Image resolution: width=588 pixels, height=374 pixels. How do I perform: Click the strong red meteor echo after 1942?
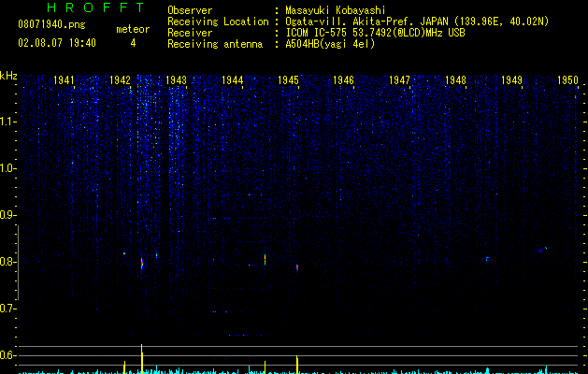(142, 264)
